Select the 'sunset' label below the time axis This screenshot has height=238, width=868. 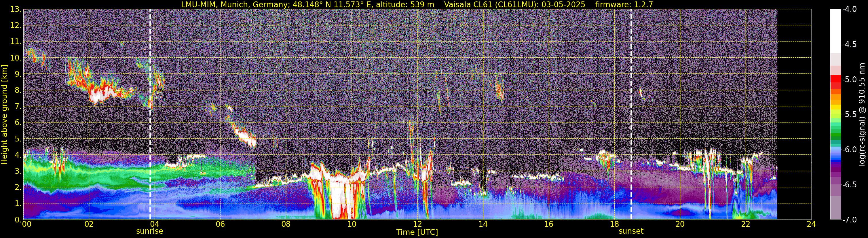point(631,231)
